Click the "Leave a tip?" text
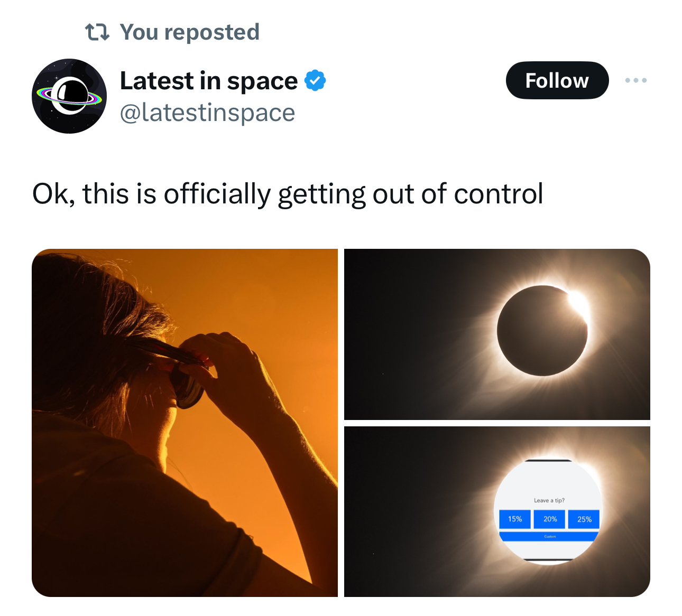This screenshot has width=682, height=616. pos(549,500)
